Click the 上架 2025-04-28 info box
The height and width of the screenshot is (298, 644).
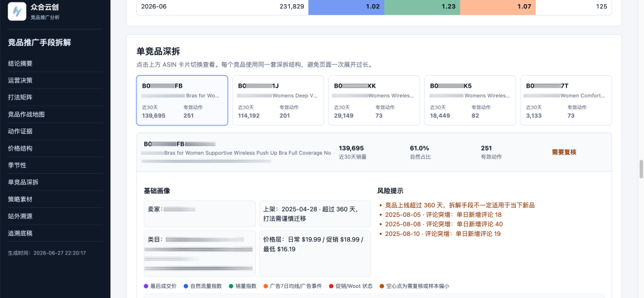315,214
